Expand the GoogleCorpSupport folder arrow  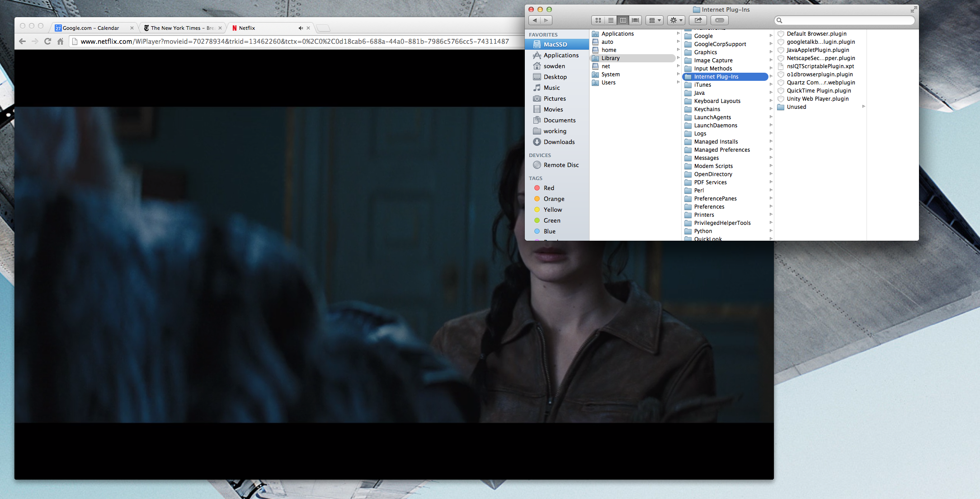point(771,44)
